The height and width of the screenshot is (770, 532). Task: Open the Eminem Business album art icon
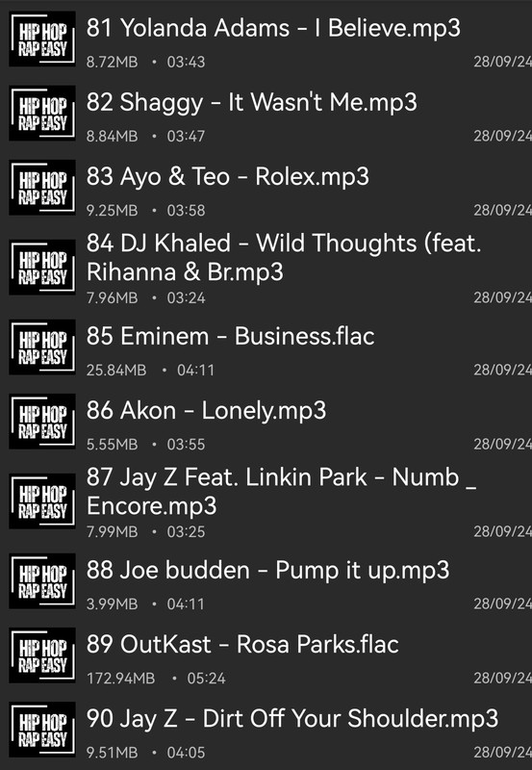[42, 347]
